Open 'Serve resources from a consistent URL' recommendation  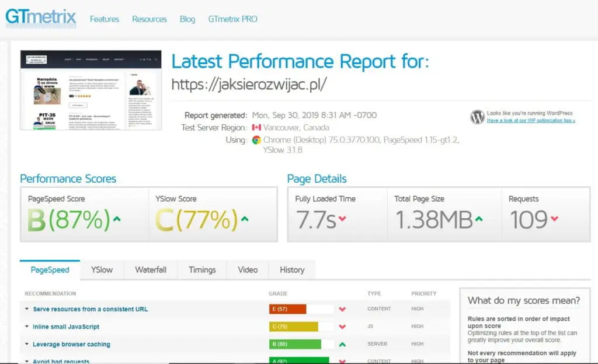(x=91, y=309)
